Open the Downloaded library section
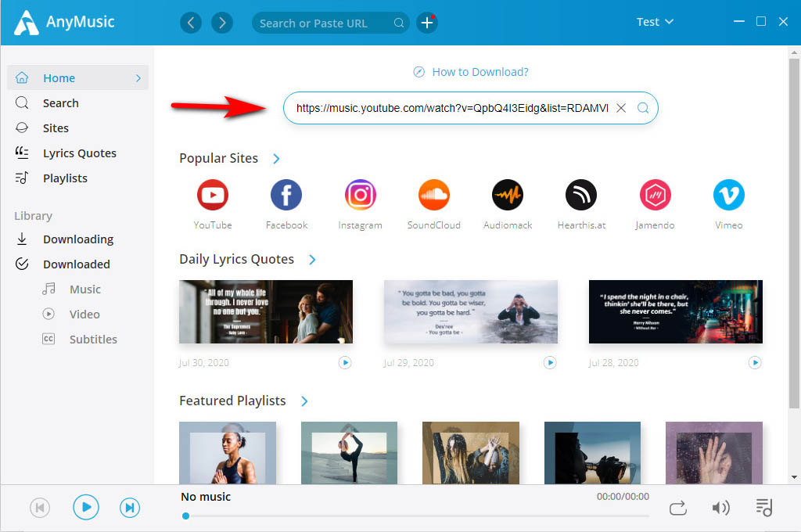The image size is (801, 532). (x=77, y=264)
